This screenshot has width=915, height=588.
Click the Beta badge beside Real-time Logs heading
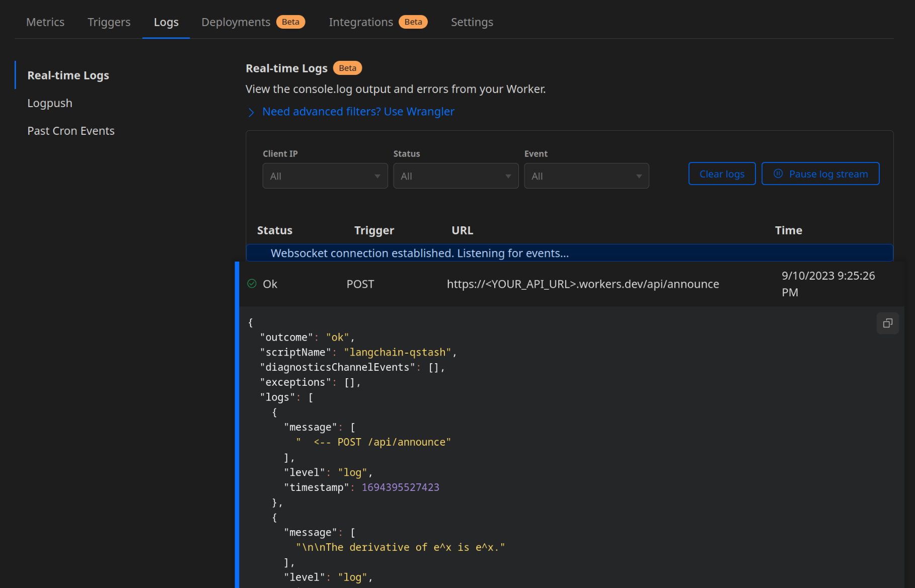point(347,68)
